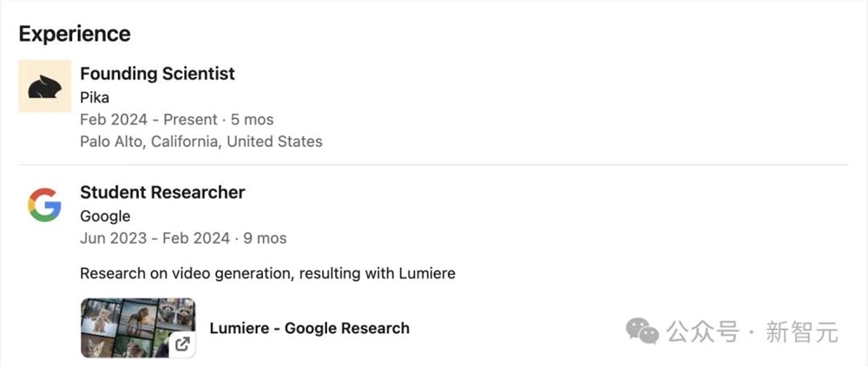Screen dimensions: 868x367
Task: Click Palo Alto, California location text
Action: point(201,141)
